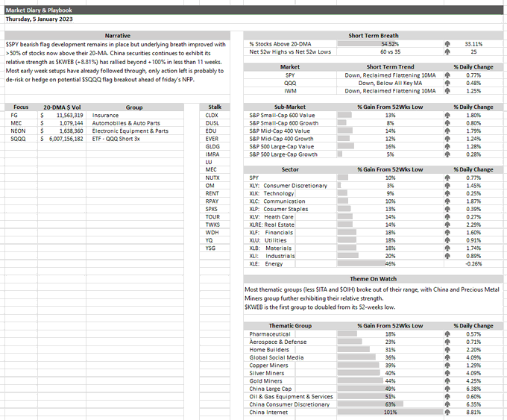Select the S&P Mid-Cap 400 Value label
Image resolution: width=507 pixels, height=420 pixels.
(280, 131)
